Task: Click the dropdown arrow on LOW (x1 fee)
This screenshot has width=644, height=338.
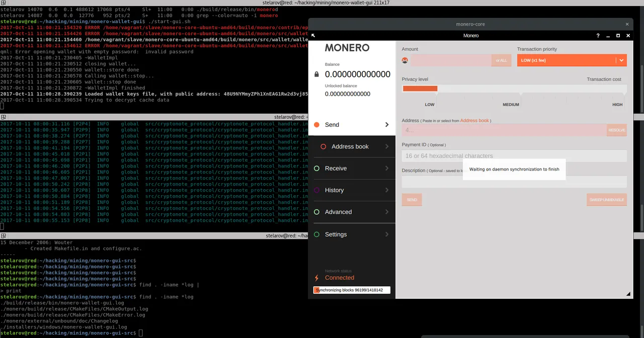Action: 622,60
